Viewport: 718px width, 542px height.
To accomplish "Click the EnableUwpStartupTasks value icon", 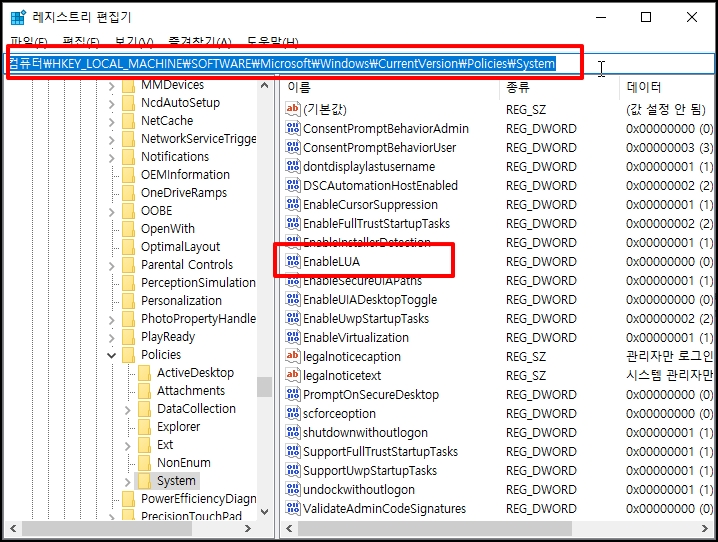I will [x=293, y=318].
